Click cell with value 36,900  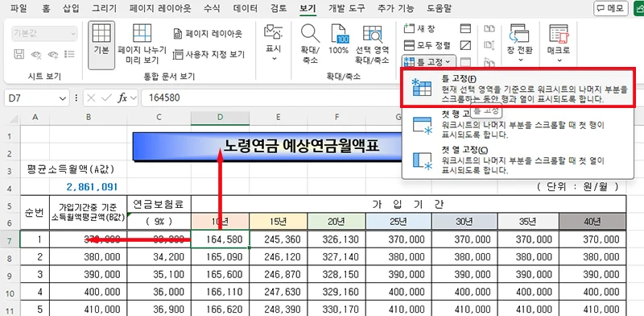159,309
